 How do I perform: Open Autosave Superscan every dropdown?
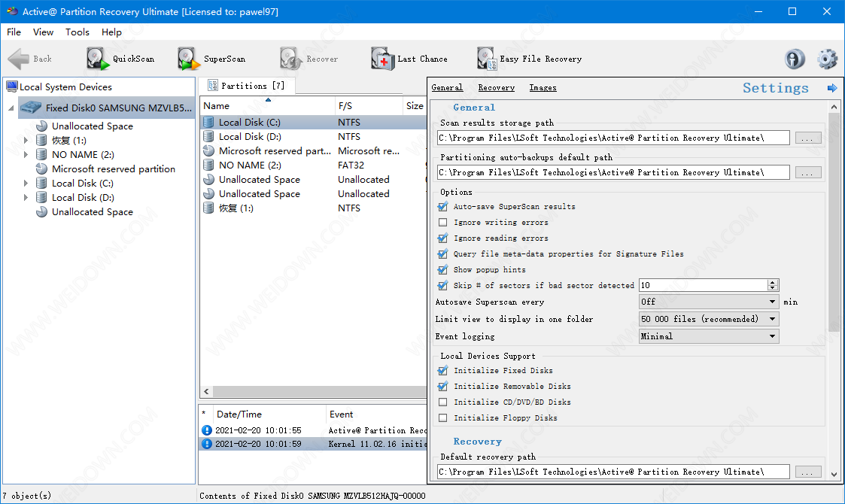709,302
